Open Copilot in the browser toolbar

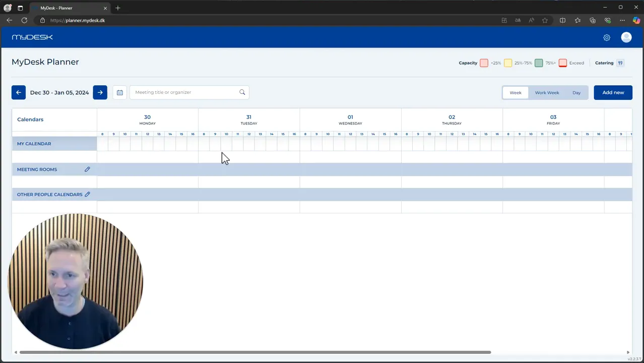636,20
